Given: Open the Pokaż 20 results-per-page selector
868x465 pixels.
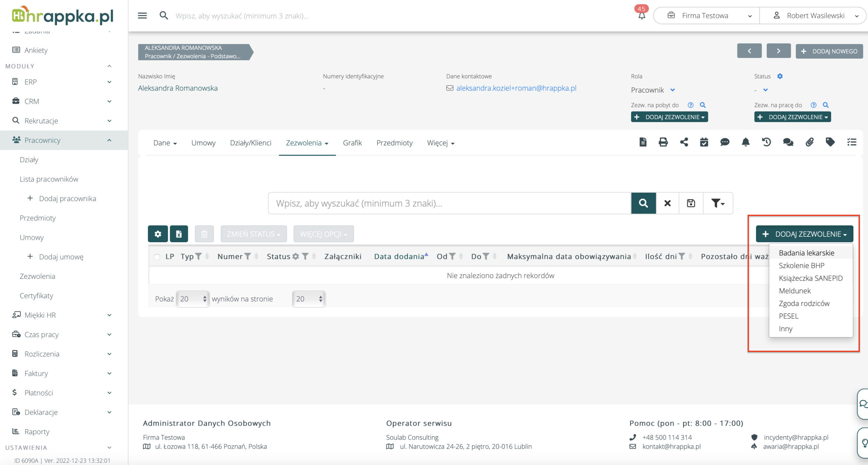Looking at the screenshot, I should [x=193, y=299].
